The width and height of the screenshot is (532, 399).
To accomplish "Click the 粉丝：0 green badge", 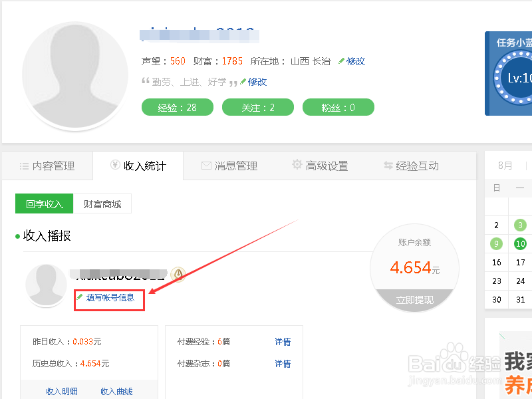I will coord(338,107).
